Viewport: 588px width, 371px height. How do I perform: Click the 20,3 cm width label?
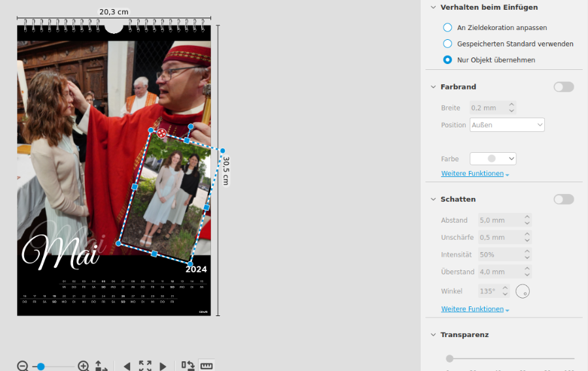pyautogui.click(x=114, y=12)
